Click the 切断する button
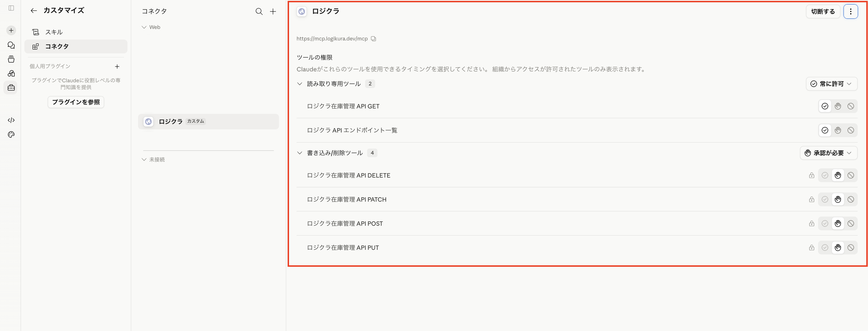Viewport: 868px width, 331px height. pos(823,11)
